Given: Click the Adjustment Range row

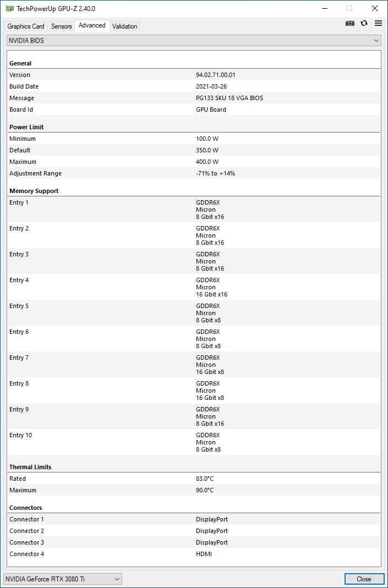Looking at the screenshot, I should click(194, 173).
